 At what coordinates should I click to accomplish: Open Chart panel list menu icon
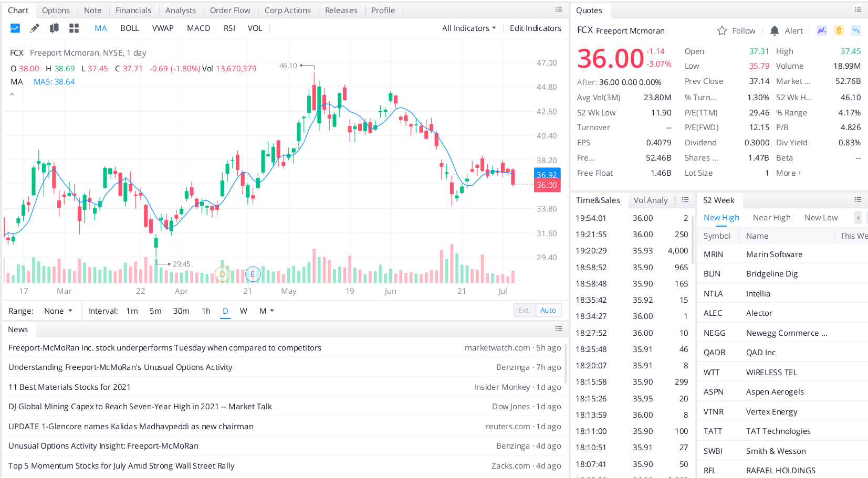(559, 9)
